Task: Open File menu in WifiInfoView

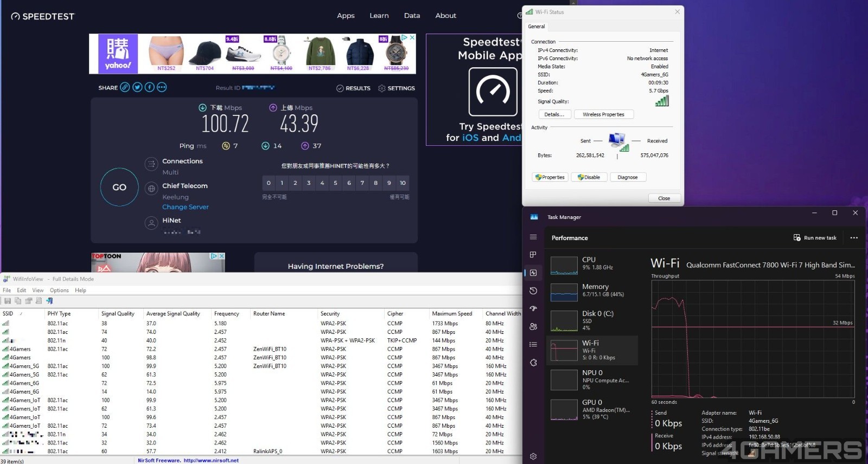Action: click(7, 291)
